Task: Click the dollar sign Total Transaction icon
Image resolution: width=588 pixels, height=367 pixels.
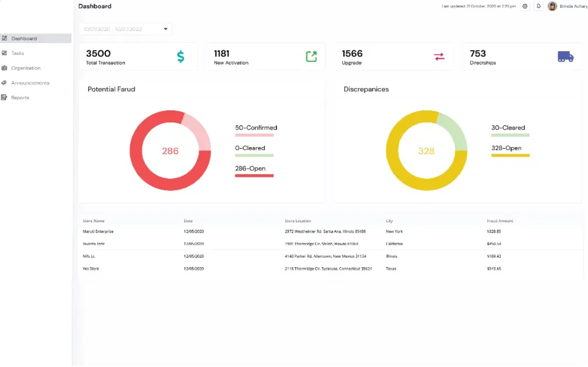Action: click(180, 57)
